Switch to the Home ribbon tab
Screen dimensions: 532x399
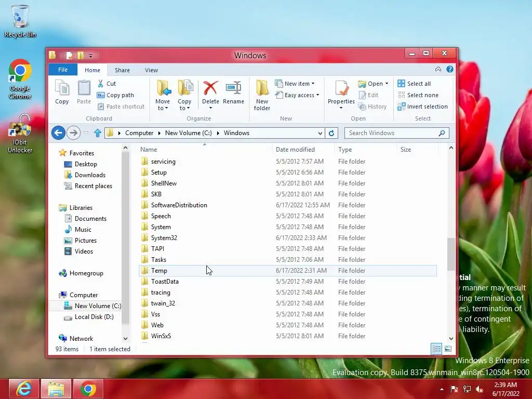click(92, 70)
